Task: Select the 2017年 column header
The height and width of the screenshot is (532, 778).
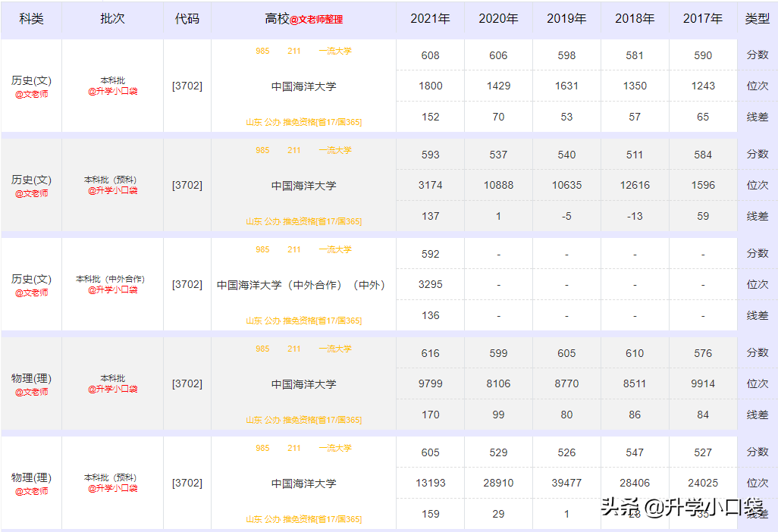Action: 703,19
